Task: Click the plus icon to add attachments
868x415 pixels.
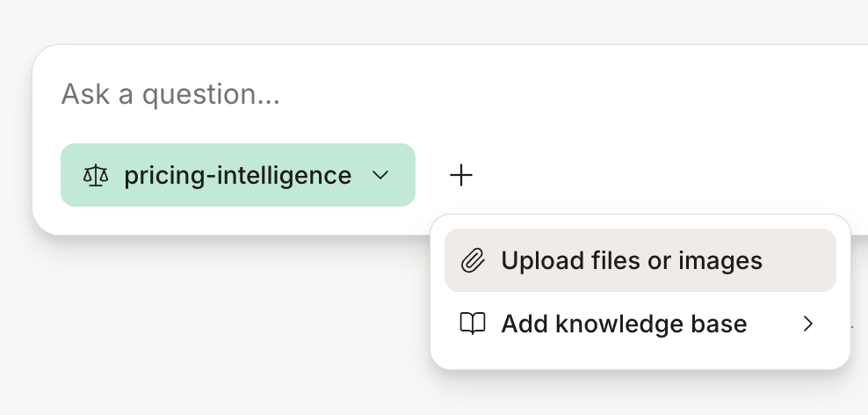Action: [x=461, y=175]
